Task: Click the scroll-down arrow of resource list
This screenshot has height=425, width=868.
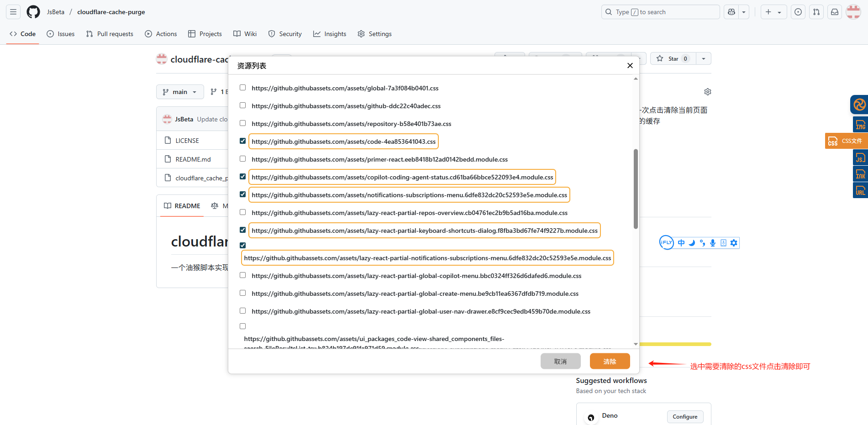Action: (x=636, y=344)
